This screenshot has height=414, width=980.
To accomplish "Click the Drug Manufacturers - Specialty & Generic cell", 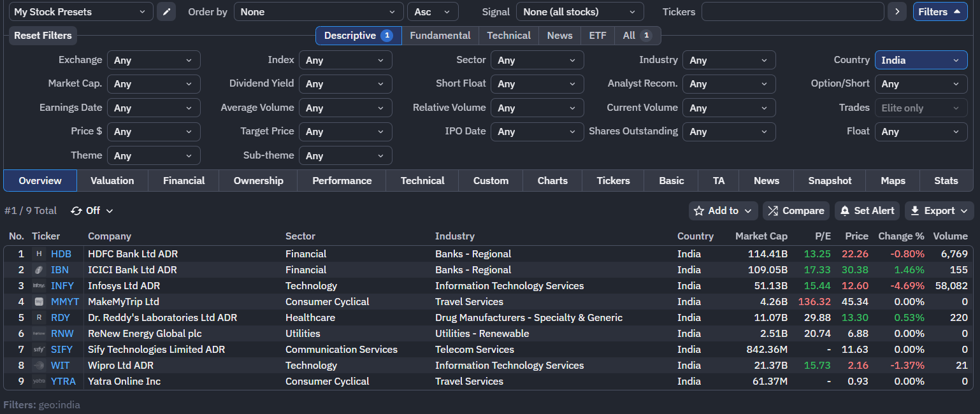I will click(x=529, y=318).
